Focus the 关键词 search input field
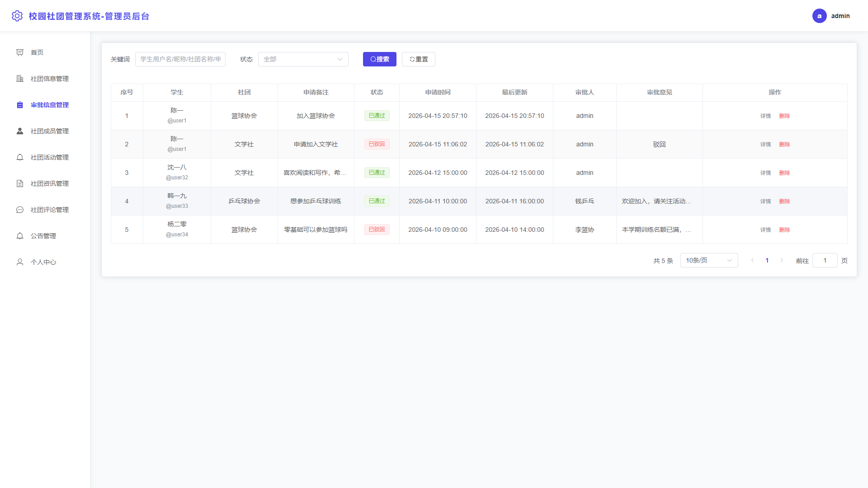The height and width of the screenshot is (488, 868). 180,59
